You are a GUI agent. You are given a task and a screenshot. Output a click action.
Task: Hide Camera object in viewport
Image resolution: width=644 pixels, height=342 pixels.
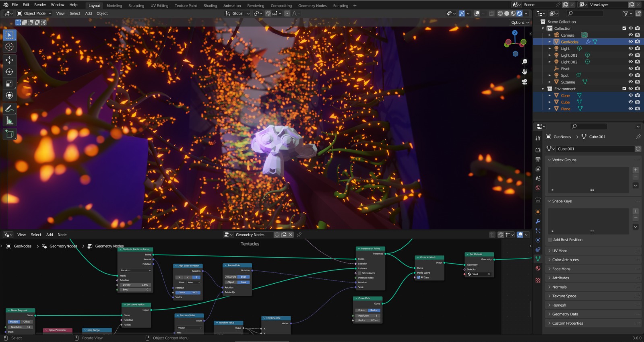pyautogui.click(x=631, y=35)
